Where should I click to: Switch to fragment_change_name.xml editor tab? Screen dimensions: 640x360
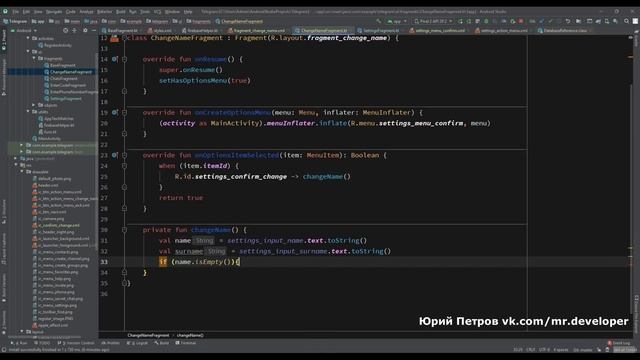(259, 31)
